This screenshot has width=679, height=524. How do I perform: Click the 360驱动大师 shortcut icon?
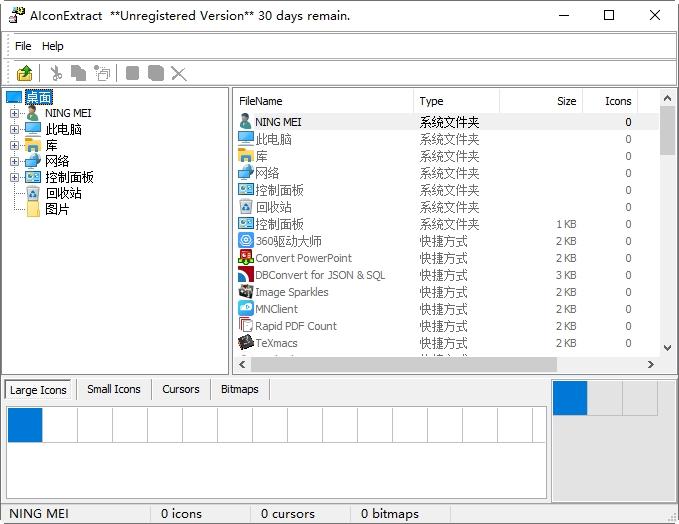pos(246,241)
